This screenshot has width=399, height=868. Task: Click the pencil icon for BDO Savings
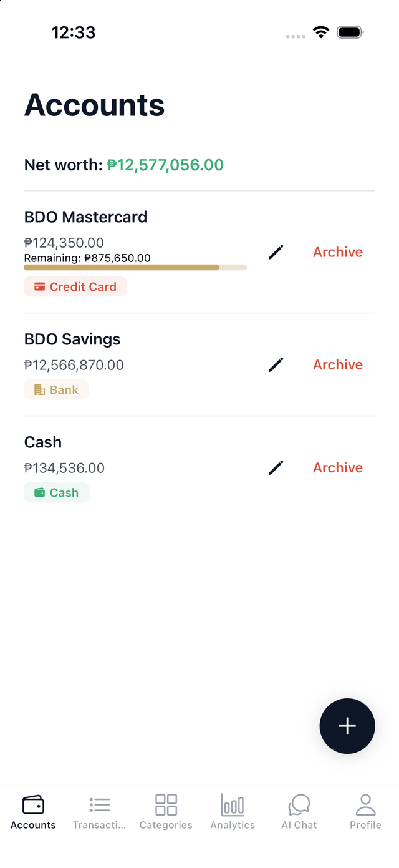pyautogui.click(x=276, y=364)
